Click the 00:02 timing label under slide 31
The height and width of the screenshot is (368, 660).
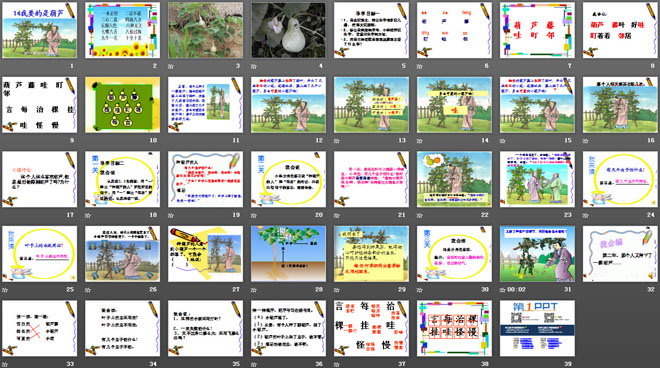(x=517, y=290)
